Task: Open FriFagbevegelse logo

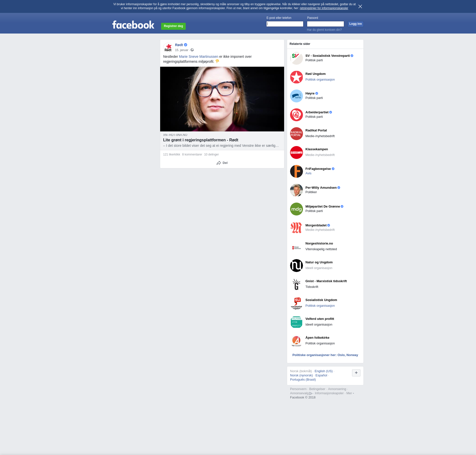Action: (x=297, y=171)
